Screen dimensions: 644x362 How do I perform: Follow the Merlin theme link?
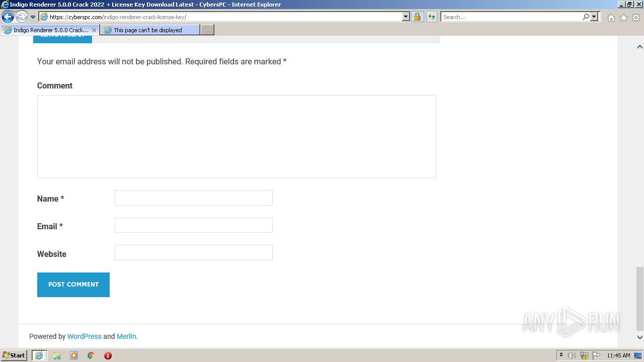pos(126,336)
